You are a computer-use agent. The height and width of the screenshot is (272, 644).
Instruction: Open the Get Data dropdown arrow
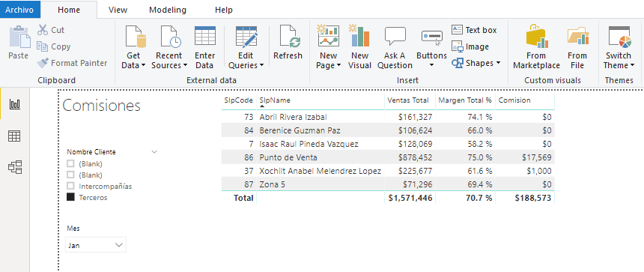[143, 65]
